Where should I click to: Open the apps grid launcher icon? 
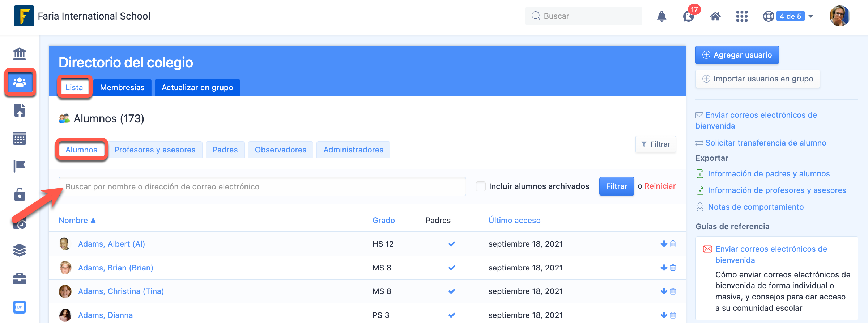coord(742,16)
